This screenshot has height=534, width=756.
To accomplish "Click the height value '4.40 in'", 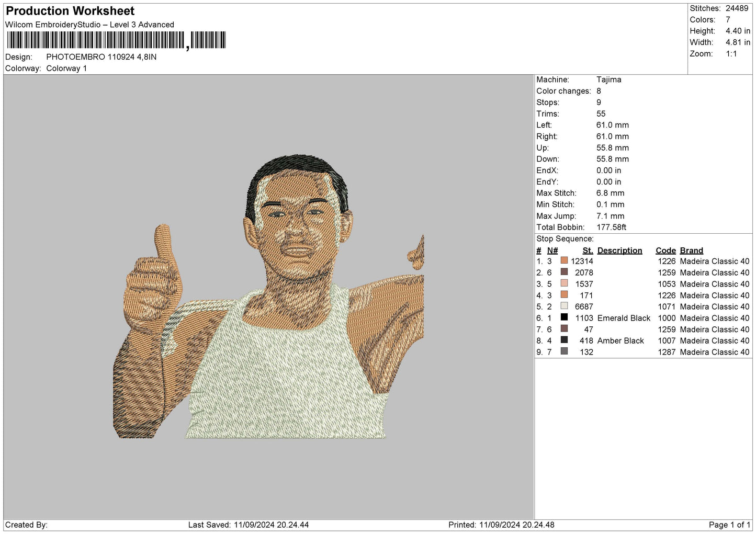I will pyautogui.click(x=738, y=31).
